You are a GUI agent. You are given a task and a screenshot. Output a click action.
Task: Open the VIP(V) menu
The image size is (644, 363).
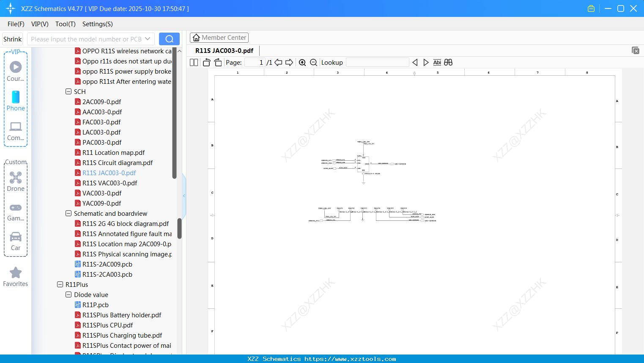tap(40, 24)
